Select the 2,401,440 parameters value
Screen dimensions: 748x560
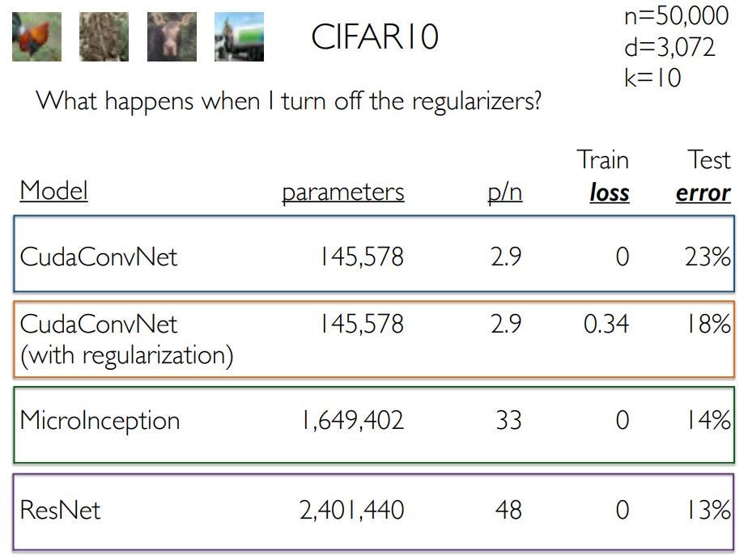tap(351, 510)
